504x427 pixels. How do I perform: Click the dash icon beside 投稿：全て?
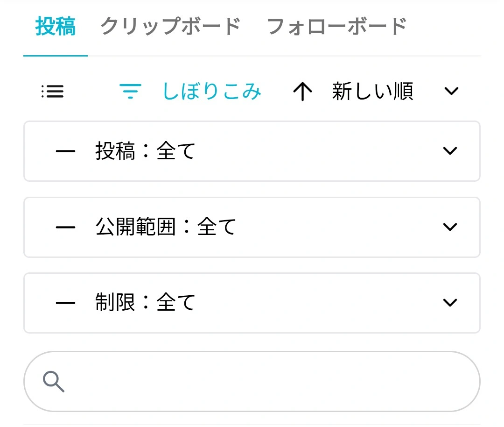[65, 151]
